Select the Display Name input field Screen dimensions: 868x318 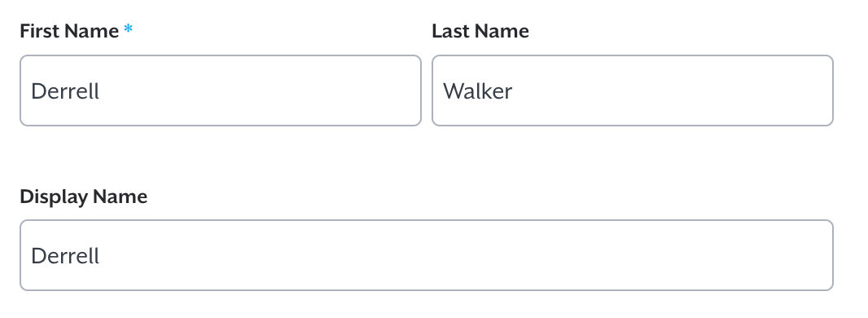click(x=426, y=255)
